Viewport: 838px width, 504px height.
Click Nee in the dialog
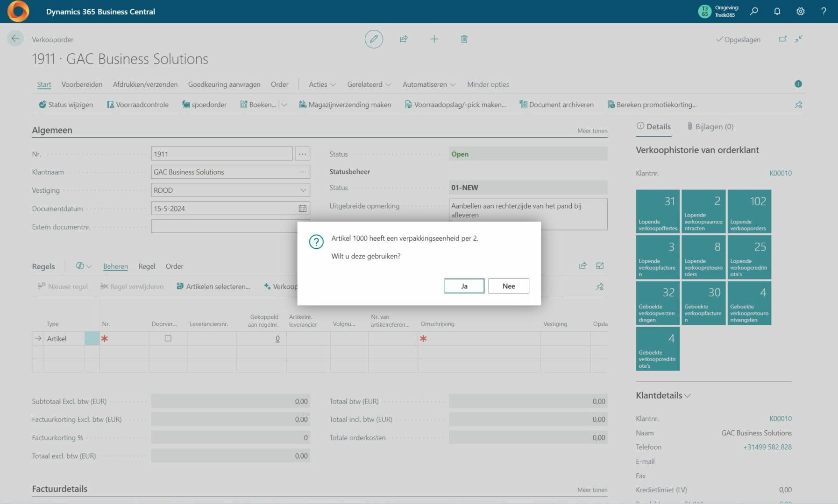(x=508, y=286)
